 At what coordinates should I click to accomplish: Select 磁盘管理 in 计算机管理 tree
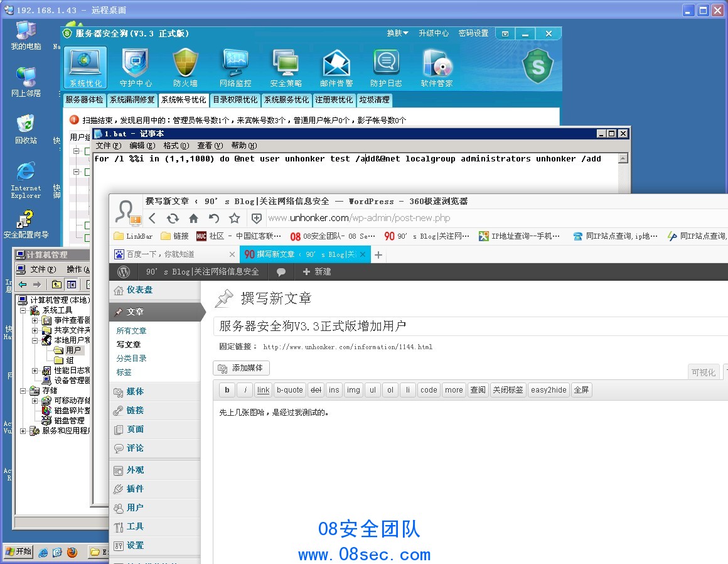[63, 421]
